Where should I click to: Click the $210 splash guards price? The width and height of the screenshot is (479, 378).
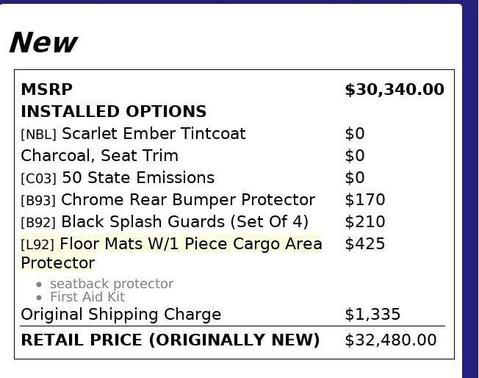pyautogui.click(x=365, y=222)
